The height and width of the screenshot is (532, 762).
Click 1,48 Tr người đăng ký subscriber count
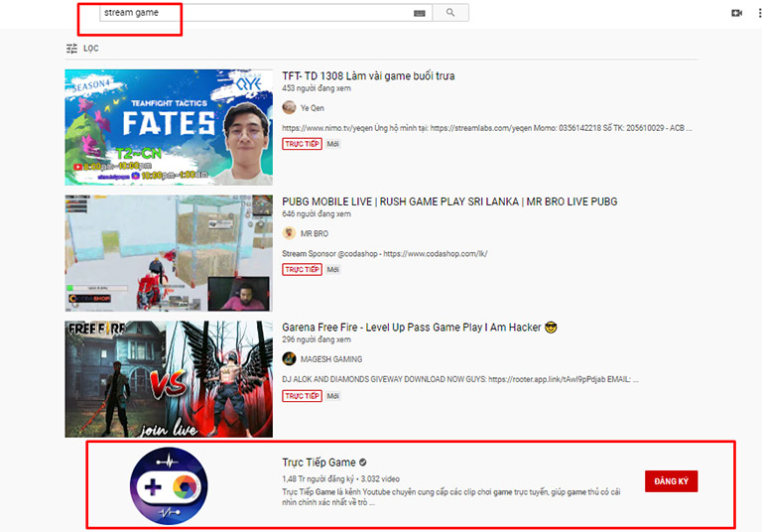pyautogui.click(x=318, y=479)
